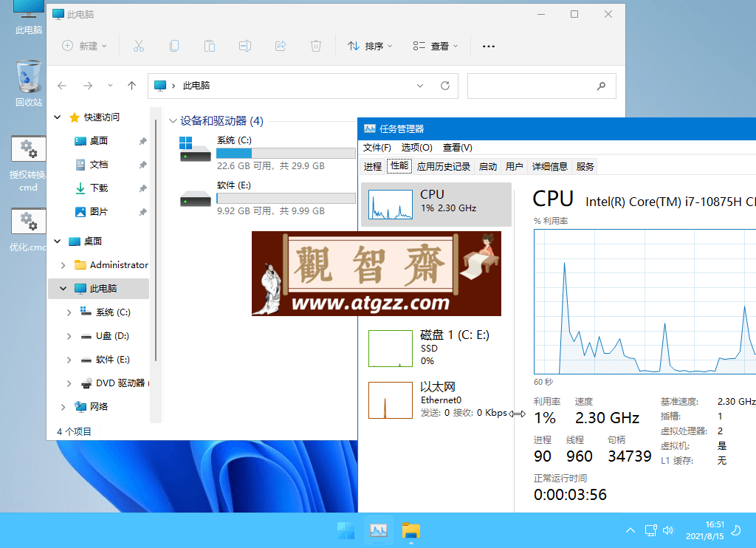756x548 pixels.
Task: Switch to the 启动 tab
Action: (x=488, y=166)
